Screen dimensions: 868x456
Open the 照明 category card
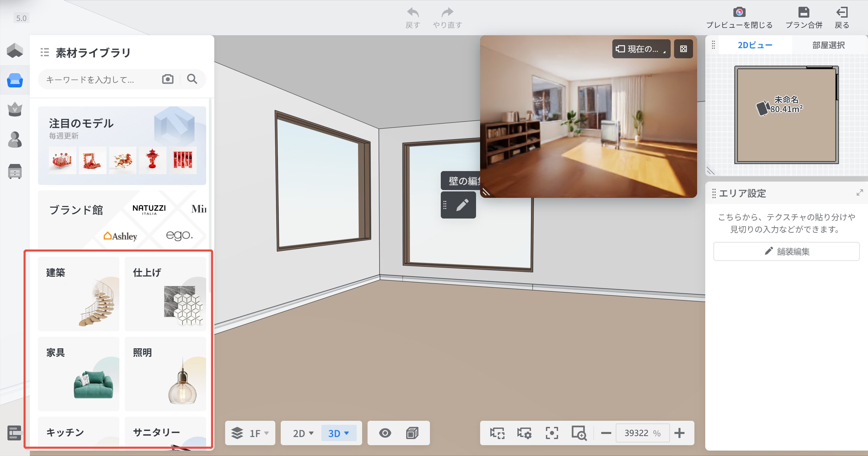(165, 374)
